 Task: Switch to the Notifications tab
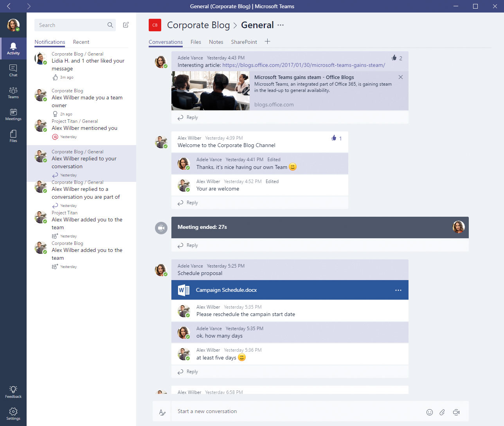(50, 42)
